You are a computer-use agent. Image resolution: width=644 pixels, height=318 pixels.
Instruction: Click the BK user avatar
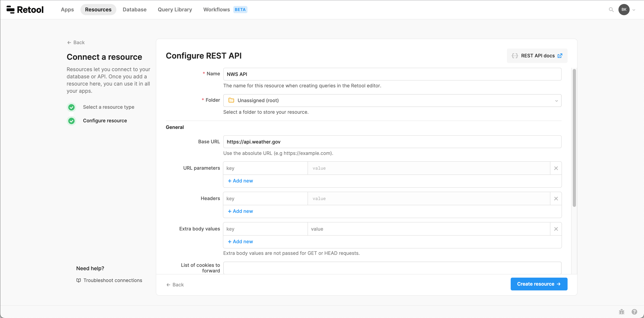[x=624, y=10]
